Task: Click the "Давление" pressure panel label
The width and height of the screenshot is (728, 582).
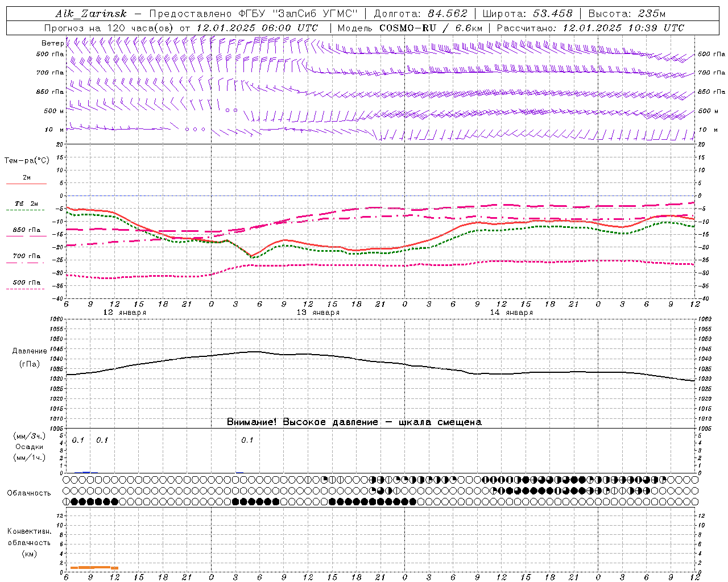Action: [x=30, y=351]
